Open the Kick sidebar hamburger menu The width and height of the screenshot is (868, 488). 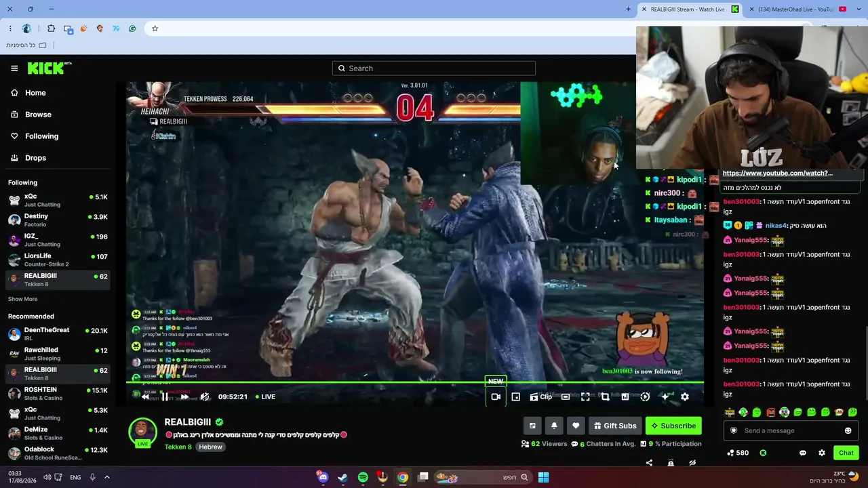click(x=14, y=68)
